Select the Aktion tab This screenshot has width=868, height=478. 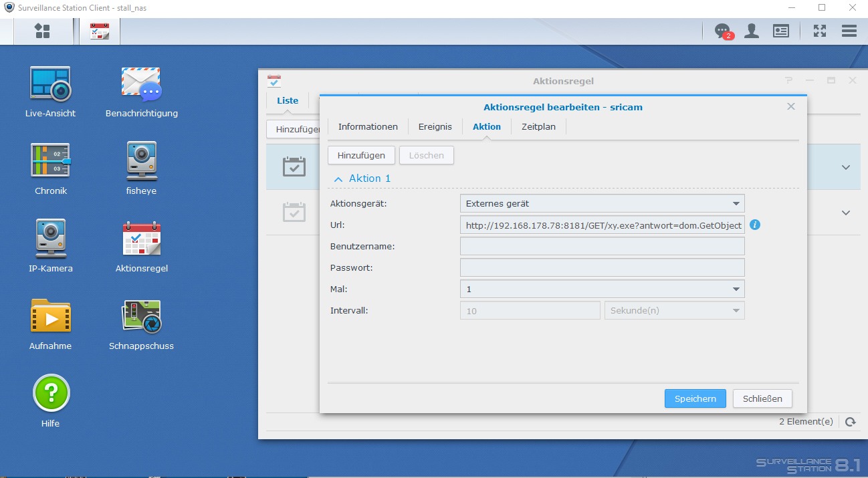pyautogui.click(x=487, y=126)
